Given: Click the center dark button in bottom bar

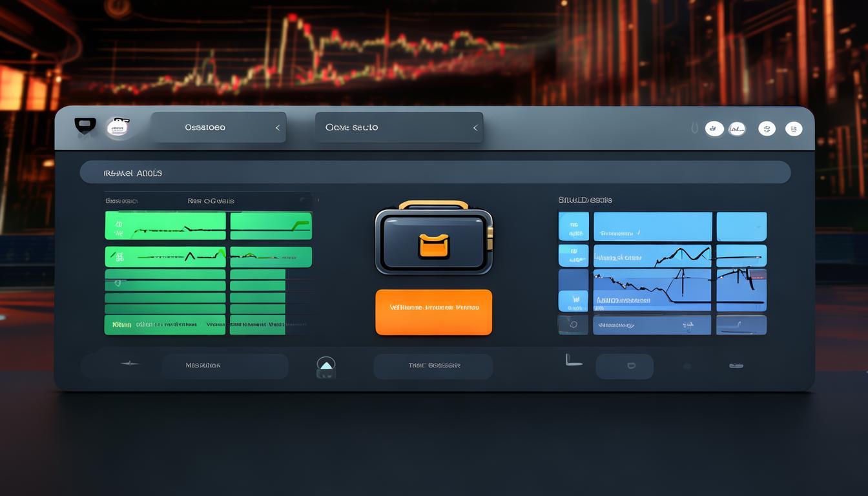Looking at the screenshot, I should tap(433, 366).
